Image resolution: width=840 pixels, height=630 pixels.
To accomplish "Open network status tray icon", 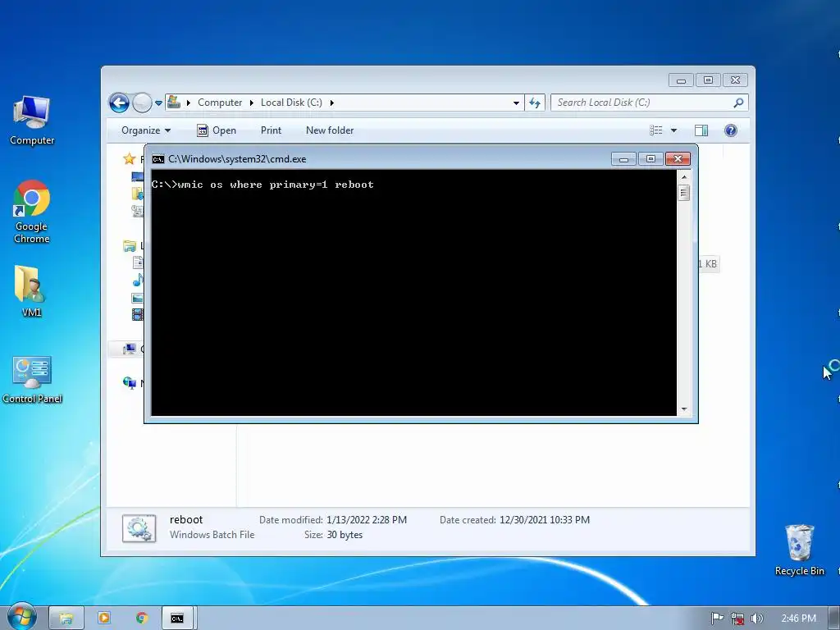I will [x=737, y=619].
